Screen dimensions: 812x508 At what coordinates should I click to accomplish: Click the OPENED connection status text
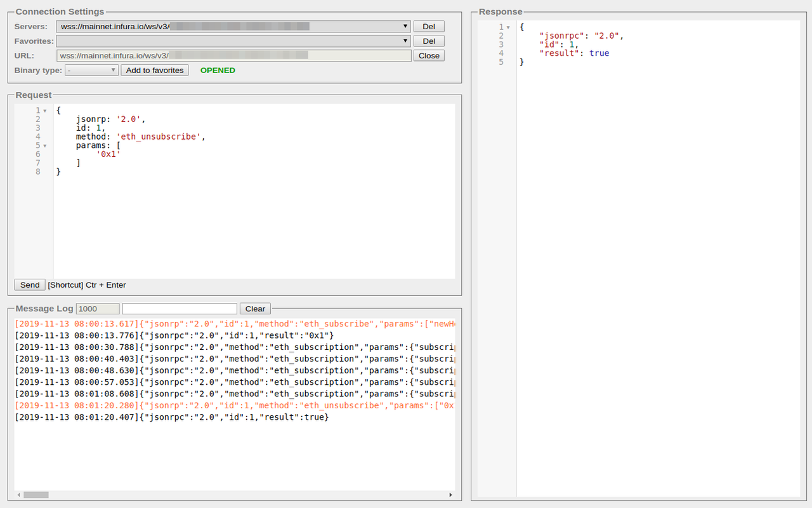218,70
